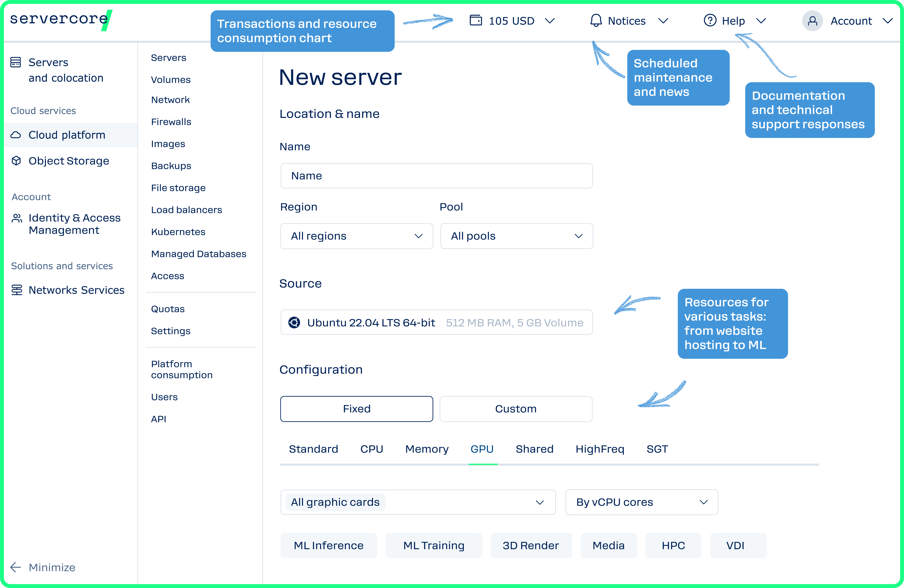904x588 pixels.
Task: Switch to the GPU tab
Action: [482, 449]
